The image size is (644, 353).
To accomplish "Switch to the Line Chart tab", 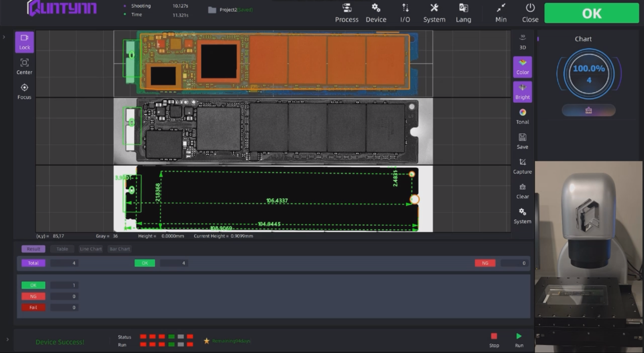I will [x=91, y=249].
